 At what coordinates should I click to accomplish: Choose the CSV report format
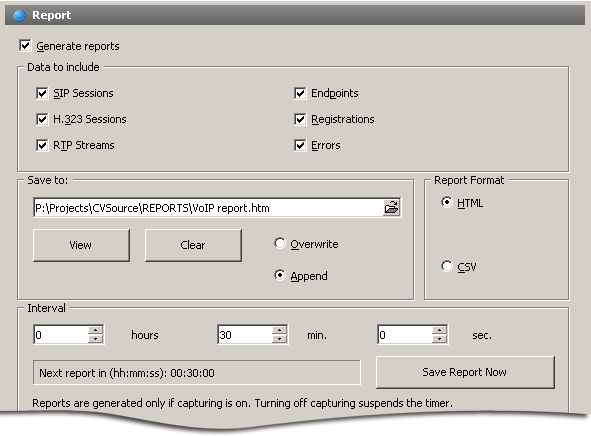[447, 266]
